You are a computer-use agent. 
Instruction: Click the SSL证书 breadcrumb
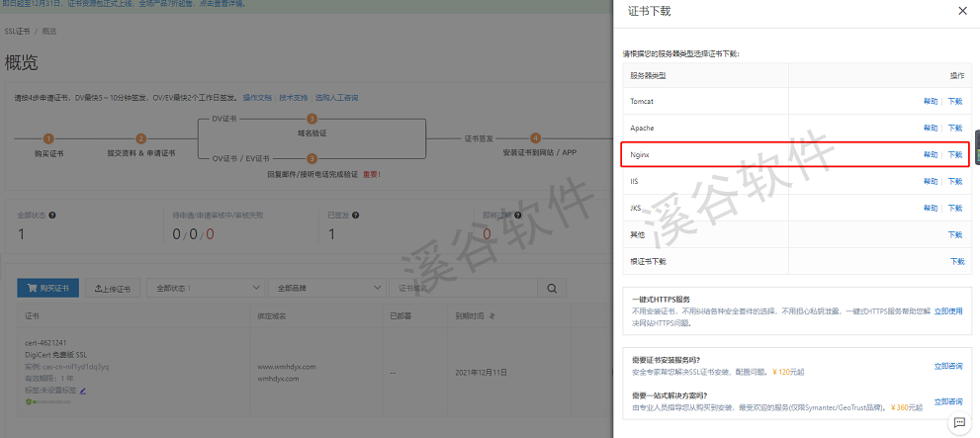pos(17,32)
